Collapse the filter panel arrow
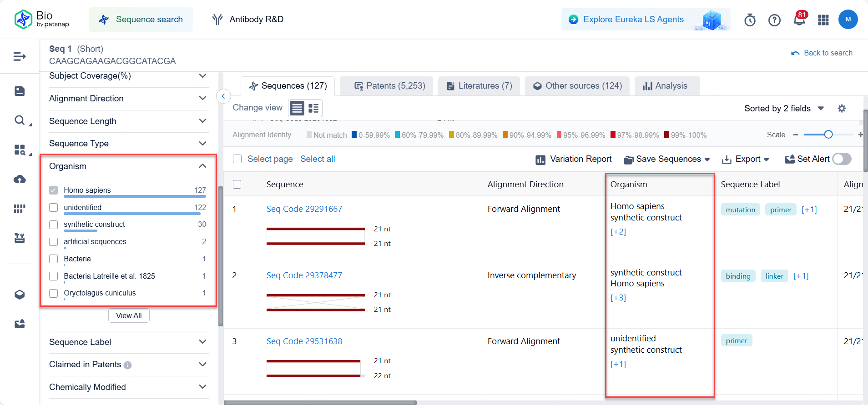 pos(223,96)
